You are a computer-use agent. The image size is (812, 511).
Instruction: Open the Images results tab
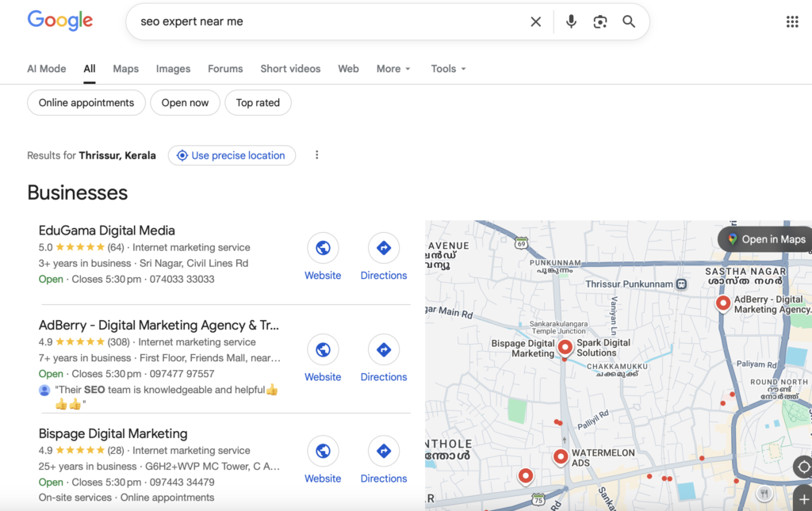click(173, 69)
